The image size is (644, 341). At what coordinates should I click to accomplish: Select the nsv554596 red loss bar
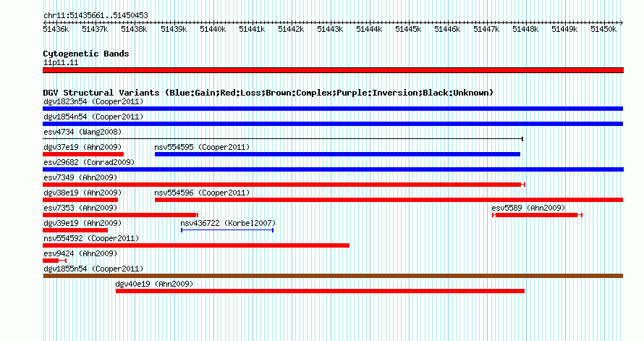click(389, 200)
